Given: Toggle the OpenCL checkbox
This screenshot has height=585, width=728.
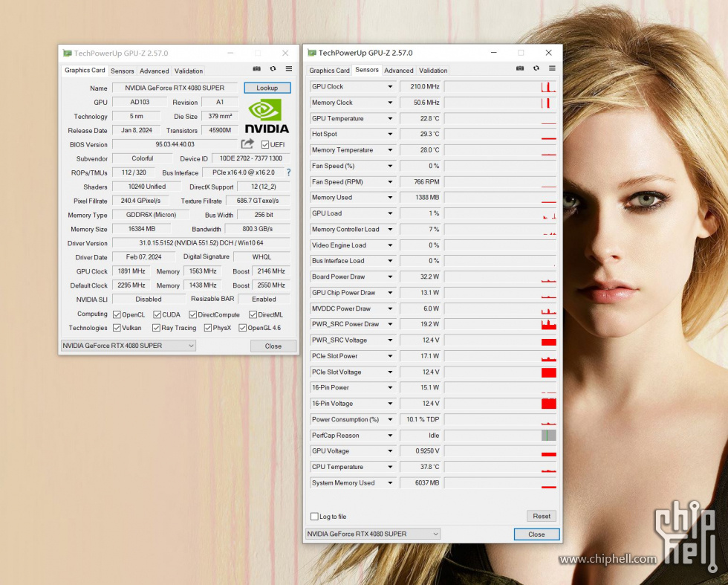Looking at the screenshot, I should [117, 314].
